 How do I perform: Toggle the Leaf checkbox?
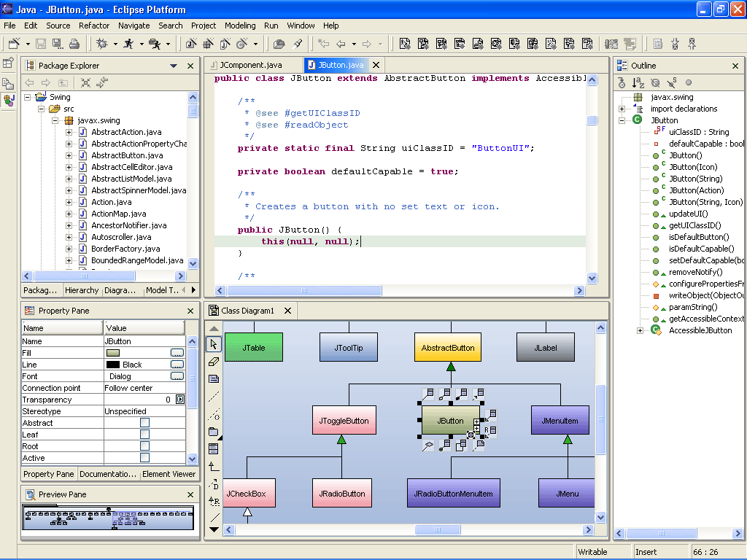coord(145,435)
